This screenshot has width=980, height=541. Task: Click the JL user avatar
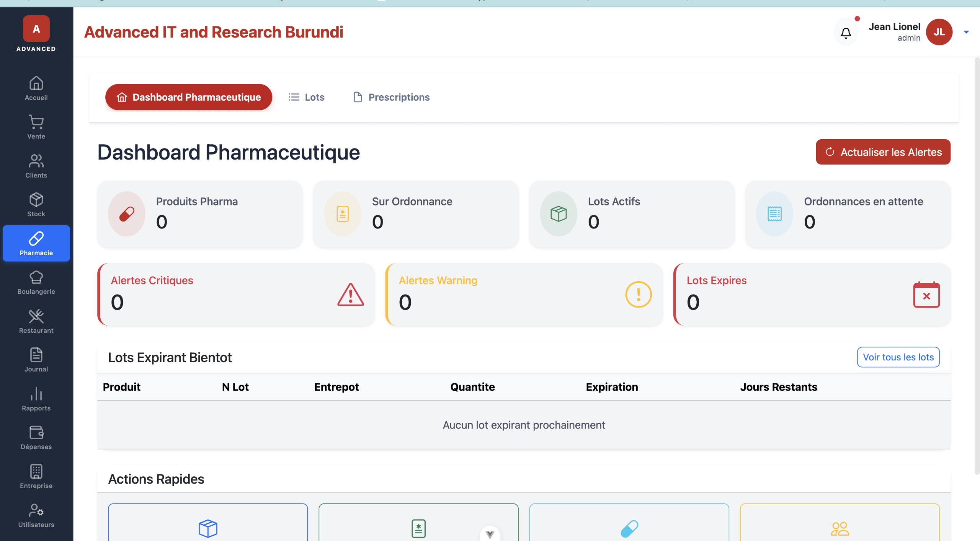[939, 32]
